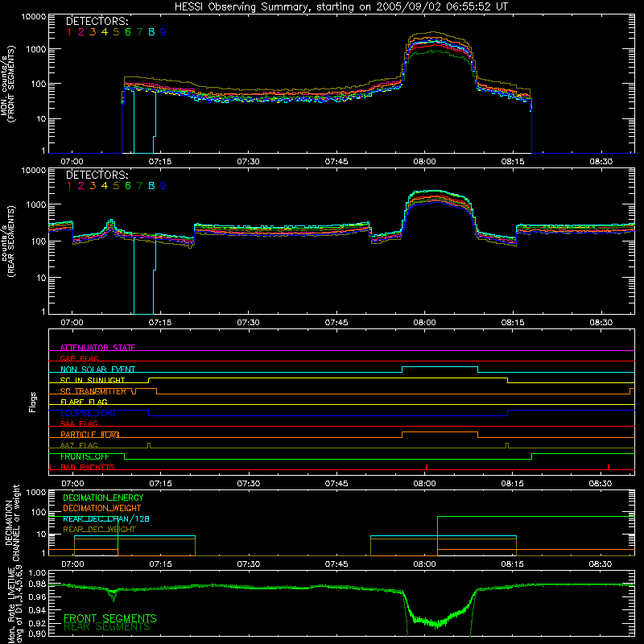Click the DECIMATION_ENERGY legend entry
Image resolution: width=644 pixels, height=644 pixels.
(x=103, y=497)
